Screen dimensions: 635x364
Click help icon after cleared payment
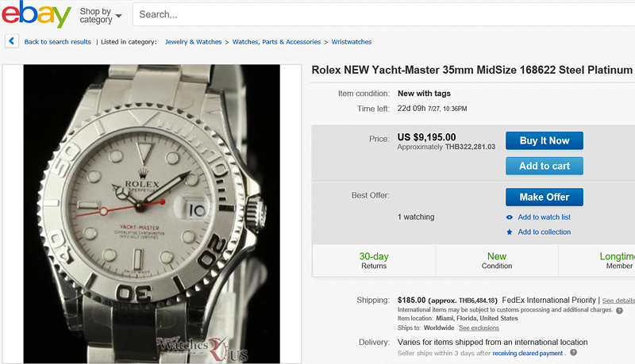coord(573,352)
